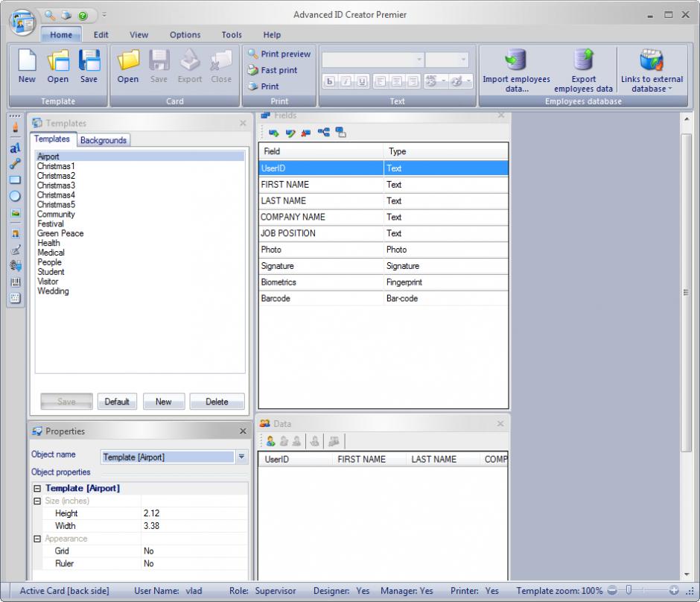
Task: Click the magnifier icon in quick access bar
Action: click(50, 15)
